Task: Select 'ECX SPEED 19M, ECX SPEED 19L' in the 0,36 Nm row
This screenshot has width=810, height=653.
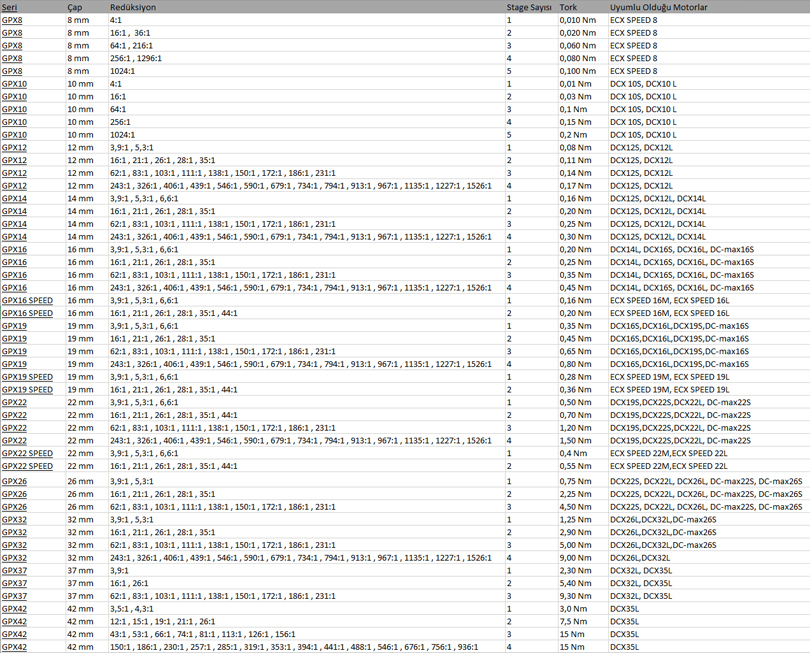Action: (x=669, y=390)
